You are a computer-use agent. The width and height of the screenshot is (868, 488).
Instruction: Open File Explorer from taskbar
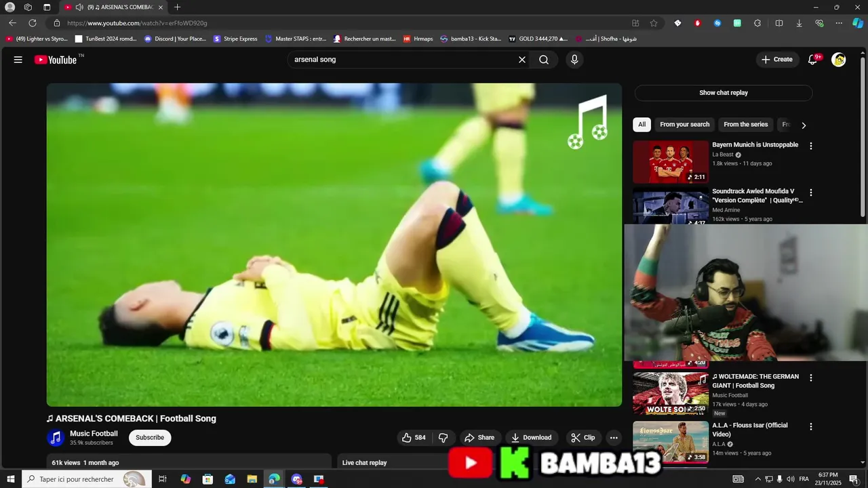tap(252, 479)
